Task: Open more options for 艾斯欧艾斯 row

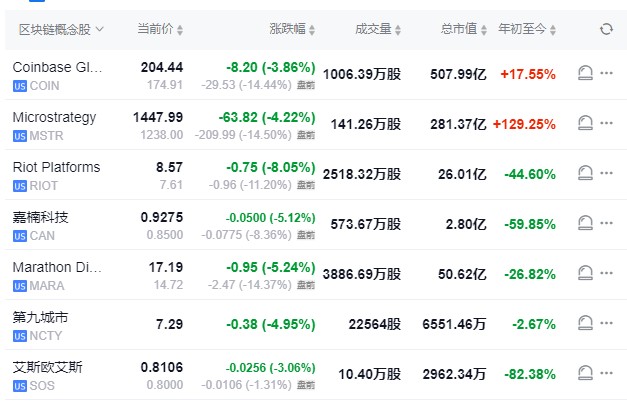Action: pyautogui.click(x=607, y=373)
